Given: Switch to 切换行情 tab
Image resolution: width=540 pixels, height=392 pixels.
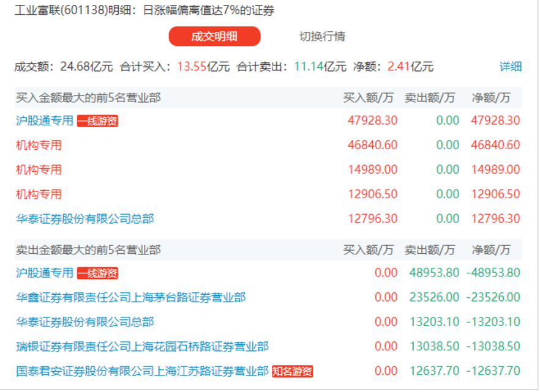Looking at the screenshot, I should 322,36.
